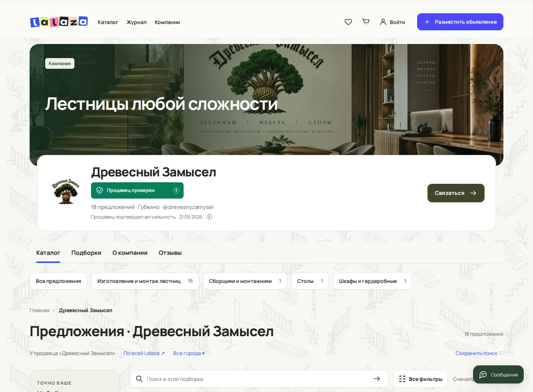Click the magnifier icon in the search box
Screen dimensions: 533x392
pos(139,379)
